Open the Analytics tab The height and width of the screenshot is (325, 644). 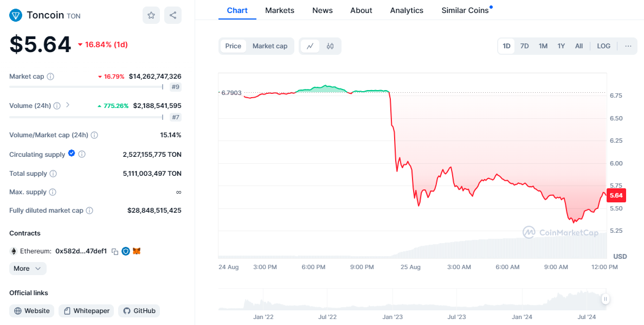click(x=407, y=10)
